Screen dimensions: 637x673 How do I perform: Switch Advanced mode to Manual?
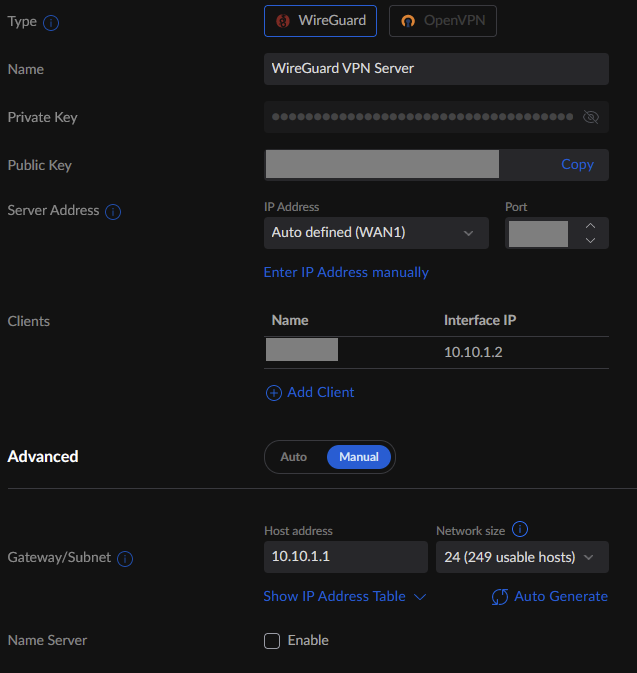(359, 457)
